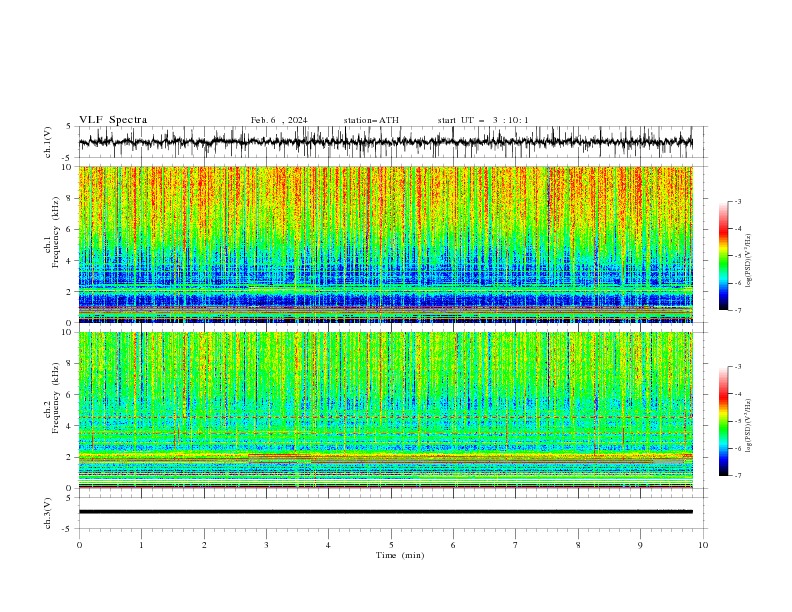The width and height of the screenshot is (792, 612).
Task: Select the "ch.1 Frequency (kHz)" axis label
Action: pyautogui.click(x=52, y=232)
